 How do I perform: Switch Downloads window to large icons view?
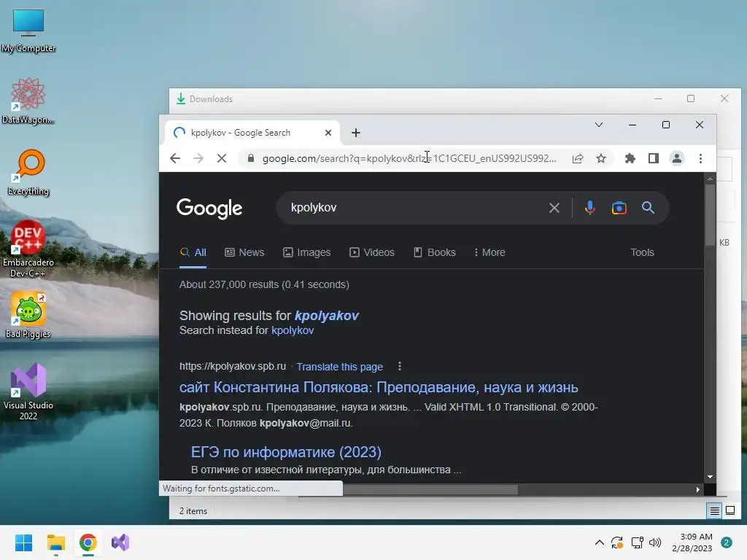[729, 511]
